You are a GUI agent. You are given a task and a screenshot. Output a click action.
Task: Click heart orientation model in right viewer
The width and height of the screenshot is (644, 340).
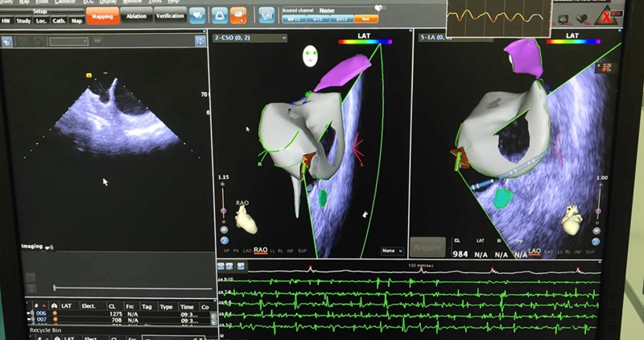[572, 219]
